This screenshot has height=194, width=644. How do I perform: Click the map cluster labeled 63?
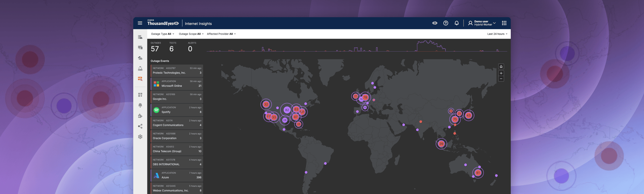point(296,109)
